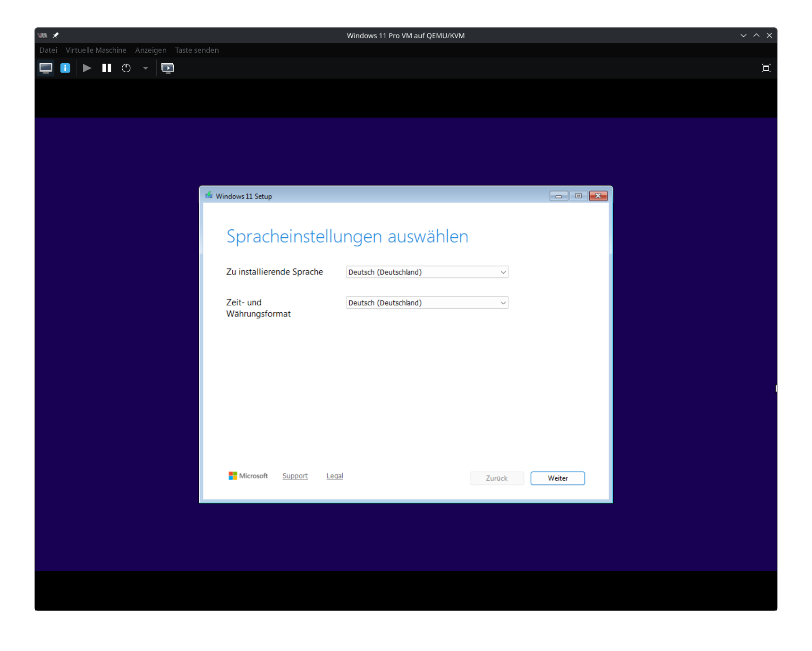Click the Zurück button

[x=497, y=478]
